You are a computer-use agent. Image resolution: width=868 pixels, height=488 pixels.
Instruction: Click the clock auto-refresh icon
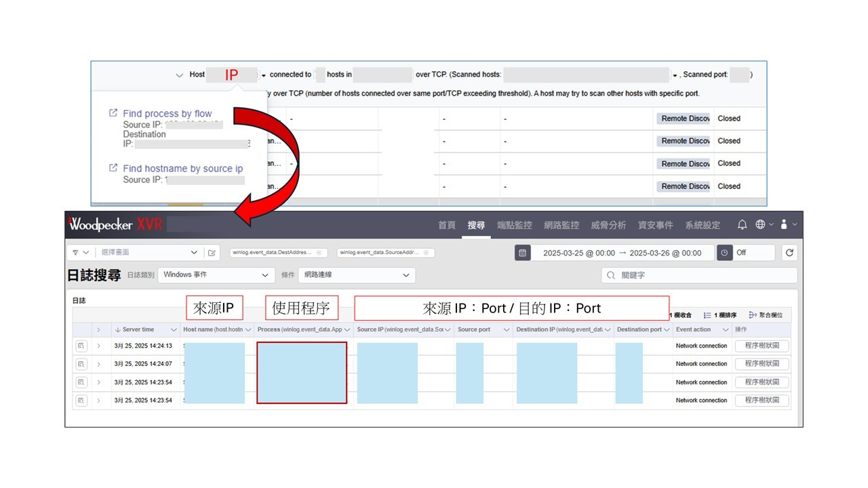click(725, 253)
